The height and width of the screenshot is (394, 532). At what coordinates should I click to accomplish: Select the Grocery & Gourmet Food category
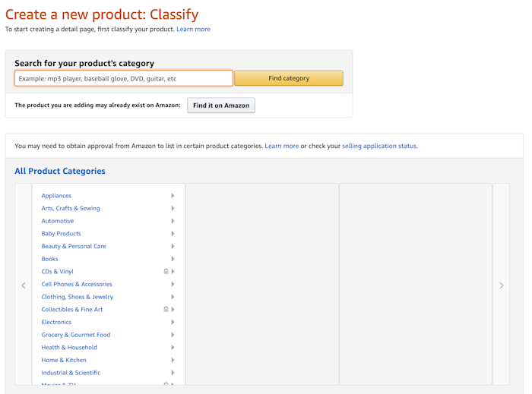click(x=76, y=335)
